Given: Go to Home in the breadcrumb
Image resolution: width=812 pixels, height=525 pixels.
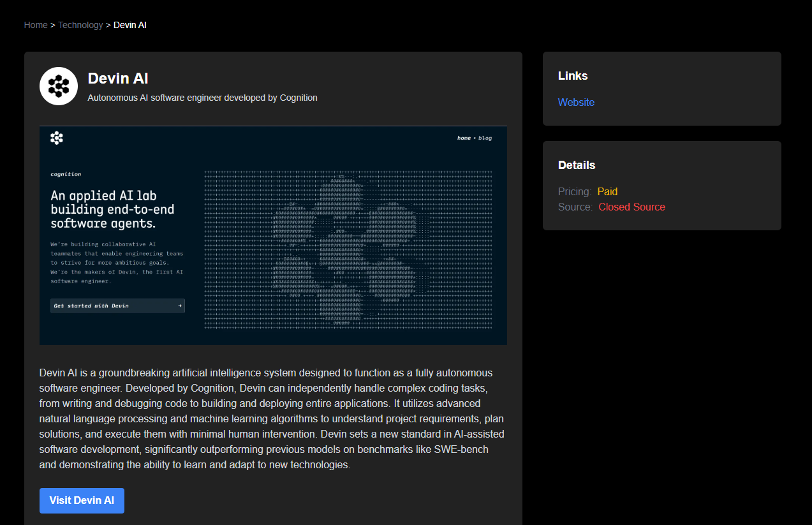Looking at the screenshot, I should tap(36, 25).
